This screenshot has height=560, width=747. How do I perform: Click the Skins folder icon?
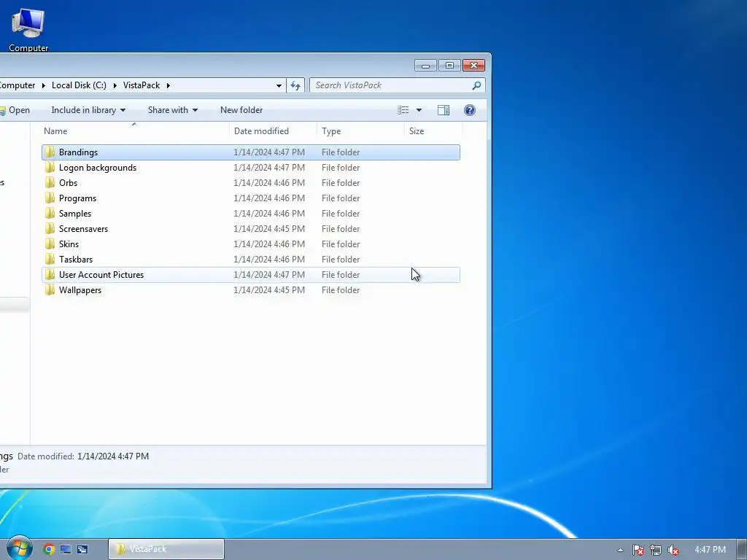(50, 244)
